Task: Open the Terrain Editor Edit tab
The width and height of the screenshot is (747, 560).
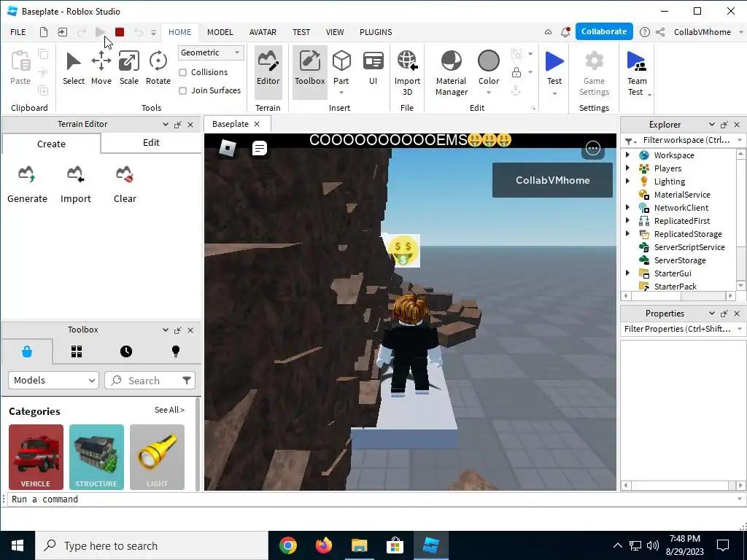Action: pos(151,143)
